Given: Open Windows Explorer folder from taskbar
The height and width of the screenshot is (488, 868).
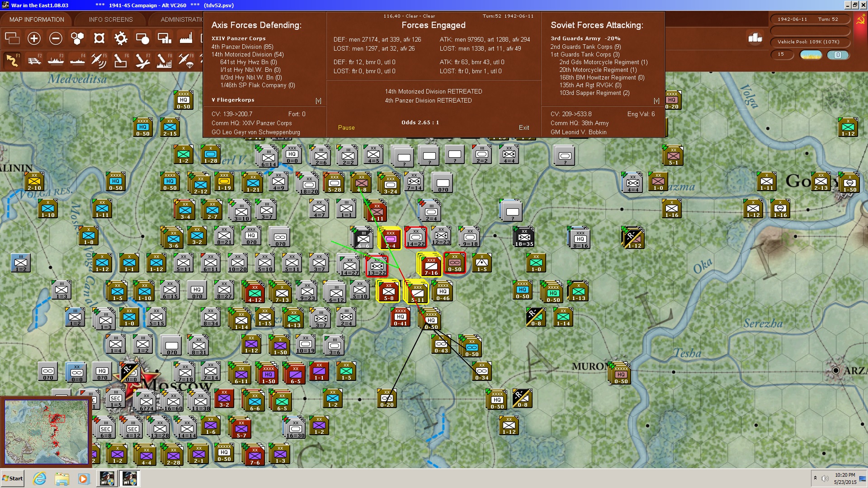Looking at the screenshot, I should coord(62,479).
